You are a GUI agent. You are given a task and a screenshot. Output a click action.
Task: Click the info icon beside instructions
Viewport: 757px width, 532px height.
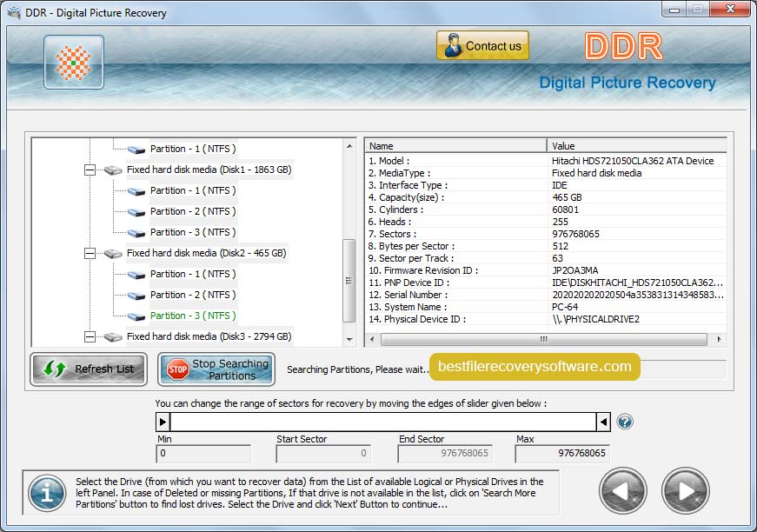[x=47, y=493]
